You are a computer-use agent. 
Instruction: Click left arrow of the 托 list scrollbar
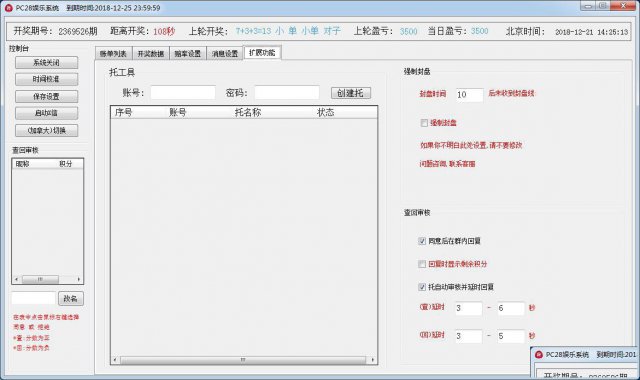tap(115, 360)
